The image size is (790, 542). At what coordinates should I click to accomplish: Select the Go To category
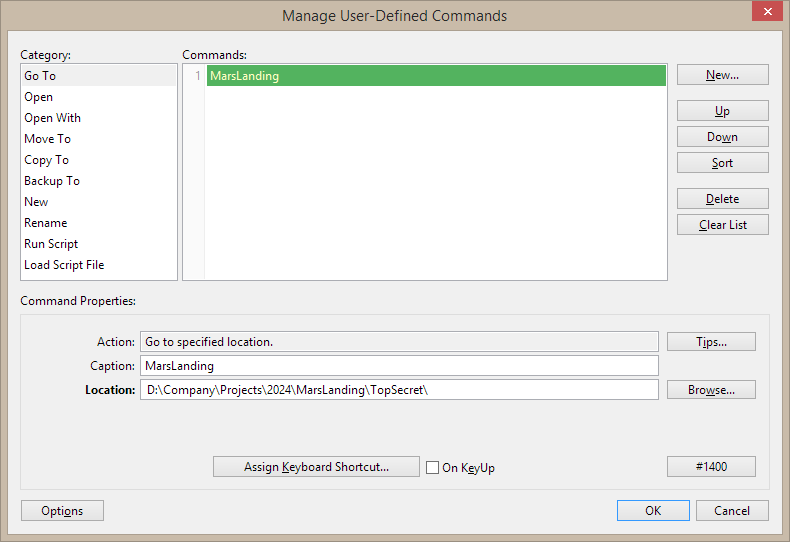(x=40, y=76)
